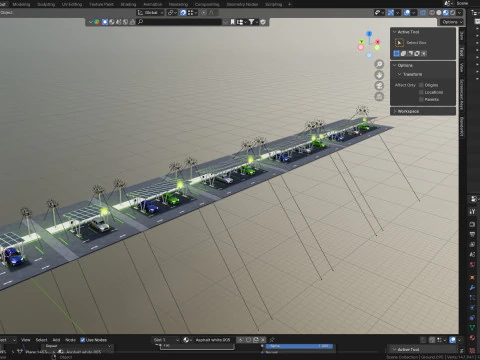Collapse the Options panel in sidebar
Image resolution: width=480 pixels, height=360 pixels.
(394, 65)
